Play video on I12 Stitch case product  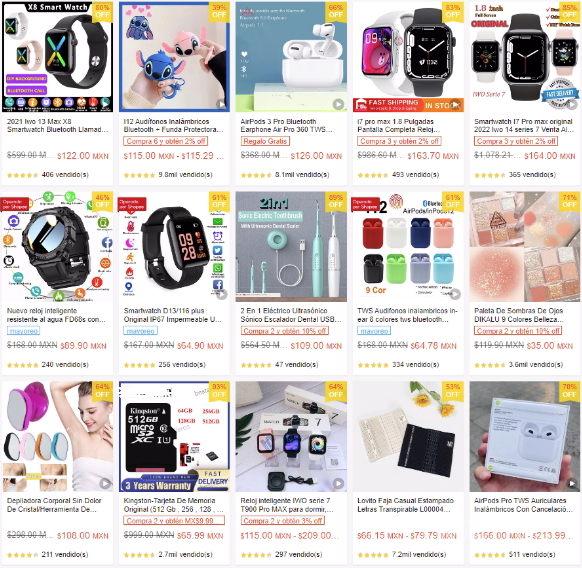(222, 104)
